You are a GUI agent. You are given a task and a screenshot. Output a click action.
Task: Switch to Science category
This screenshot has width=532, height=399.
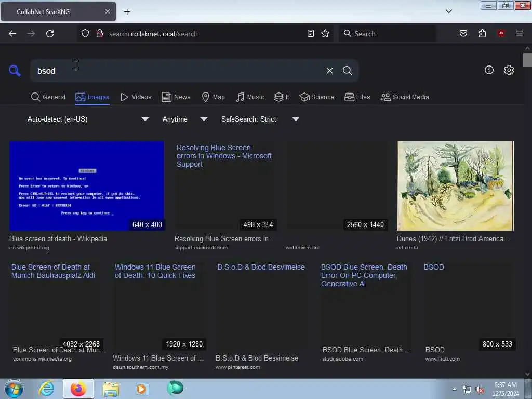[316, 97]
